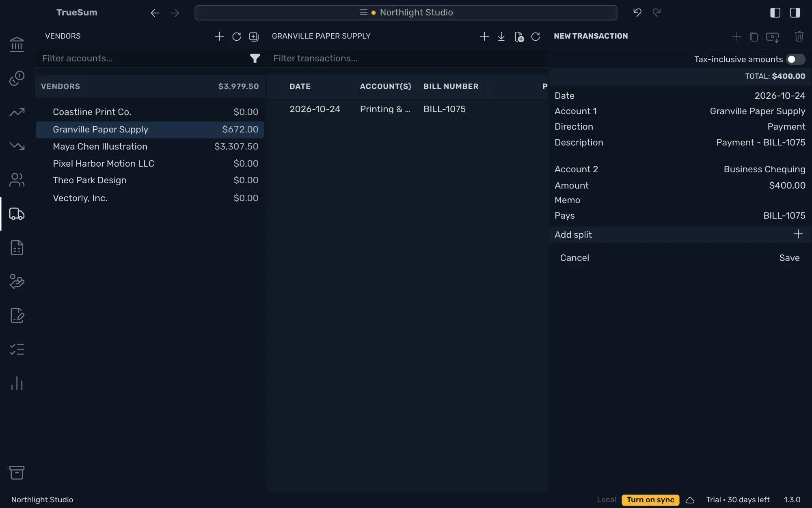Open the expenses trending-down sidebar icon

(17, 146)
